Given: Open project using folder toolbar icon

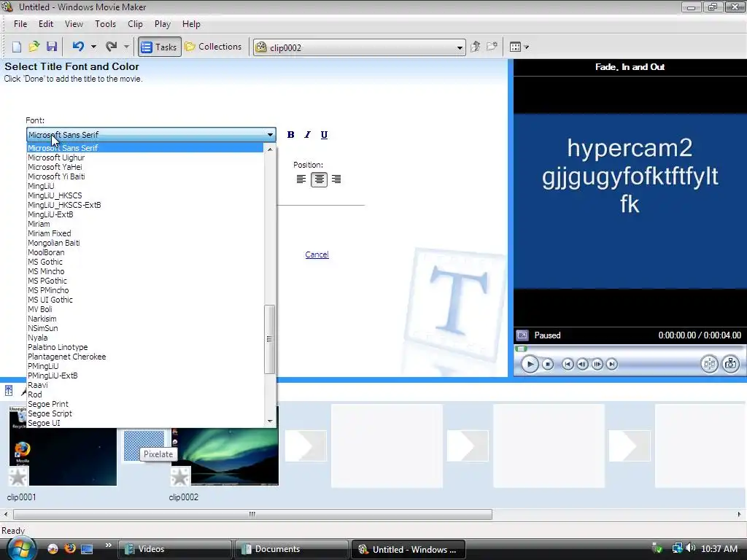Looking at the screenshot, I should pyautogui.click(x=34, y=47).
